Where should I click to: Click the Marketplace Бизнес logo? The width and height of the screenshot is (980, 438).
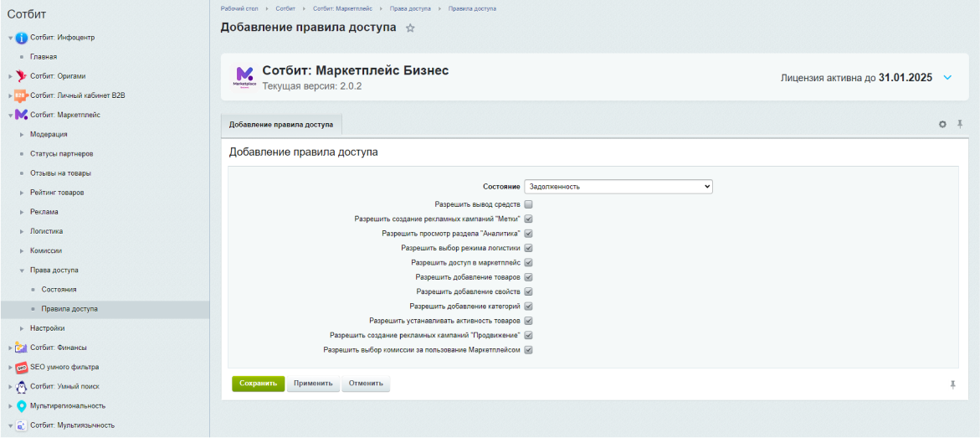[244, 78]
